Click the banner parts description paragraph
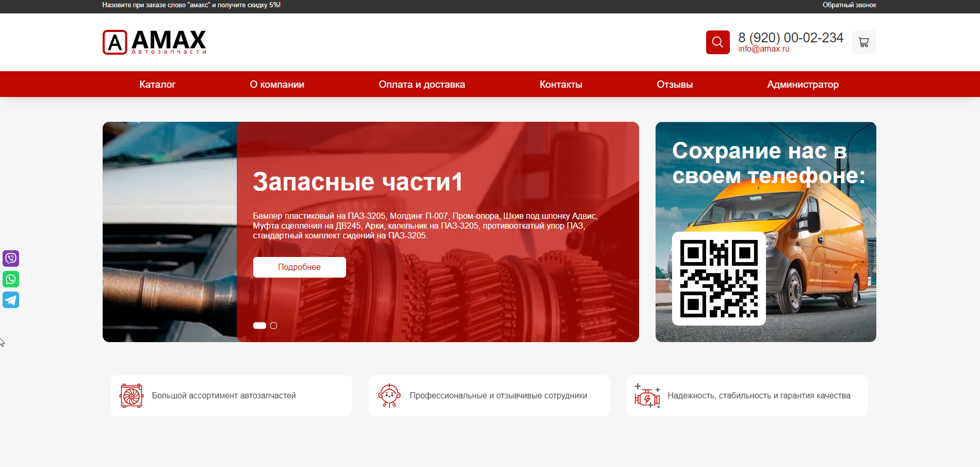 click(x=425, y=226)
